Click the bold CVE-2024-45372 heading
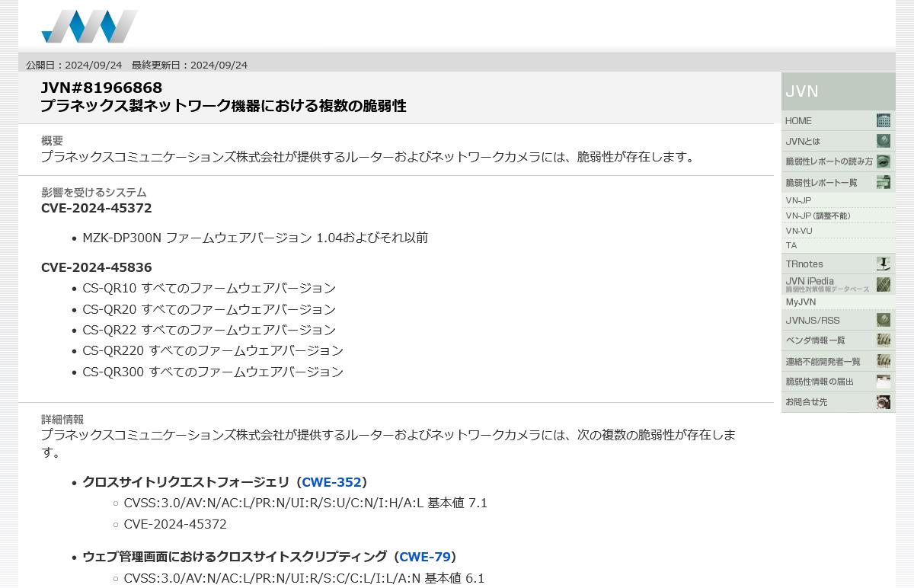Image resolution: width=914 pixels, height=588 pixels. tap(97, 208)
